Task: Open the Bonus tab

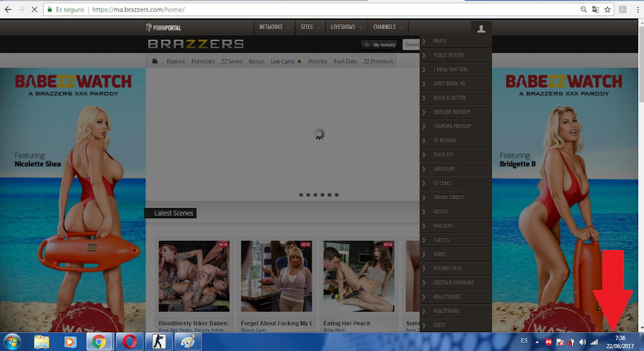Action: tap(256, 61)
